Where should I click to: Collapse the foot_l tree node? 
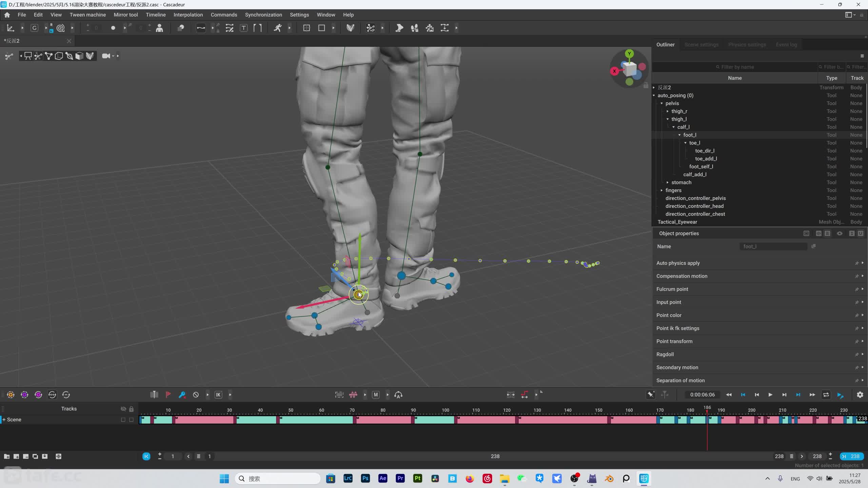point(679,135)
